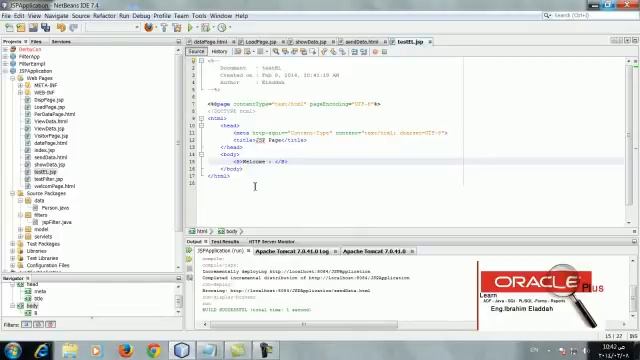The width and height of the screenshot is (640, 360).
Task: Click the editor vertical scrollbar
Action: 629,135
